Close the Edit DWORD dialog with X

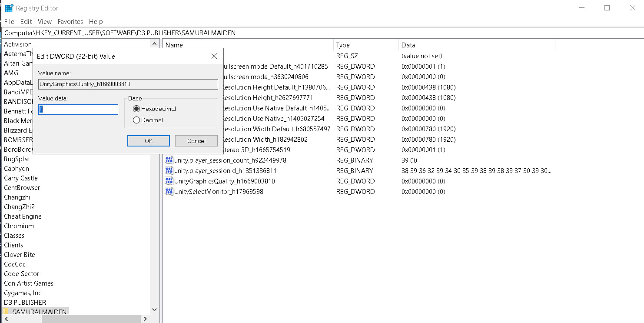pyautogui.click(x=214, y=56)
